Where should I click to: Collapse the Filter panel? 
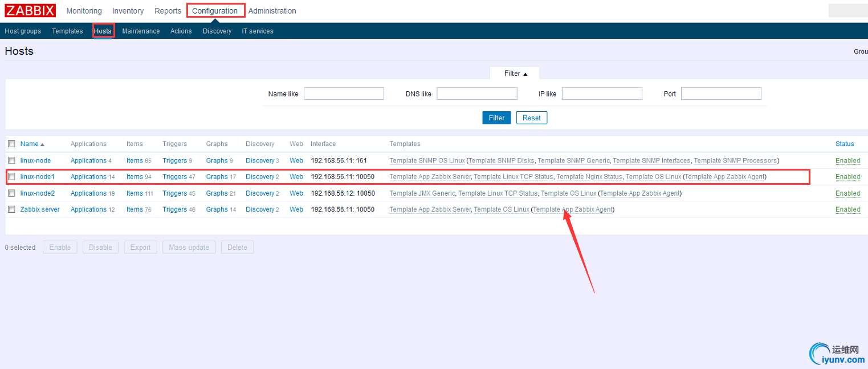(x=515, y=74)
